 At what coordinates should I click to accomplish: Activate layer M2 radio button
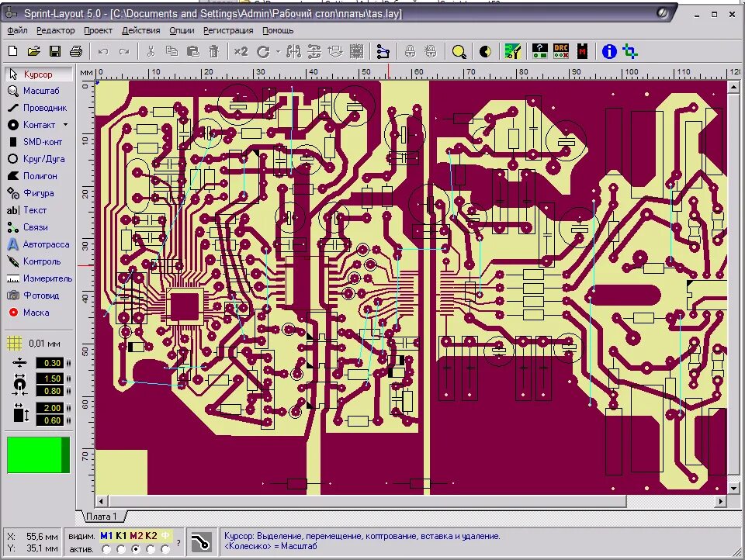point(137,549)
